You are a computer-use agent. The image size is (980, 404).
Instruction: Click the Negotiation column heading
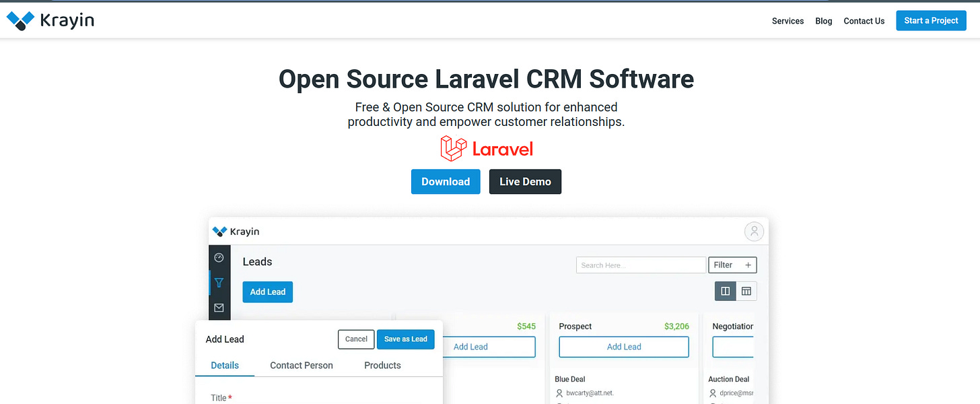733,327
